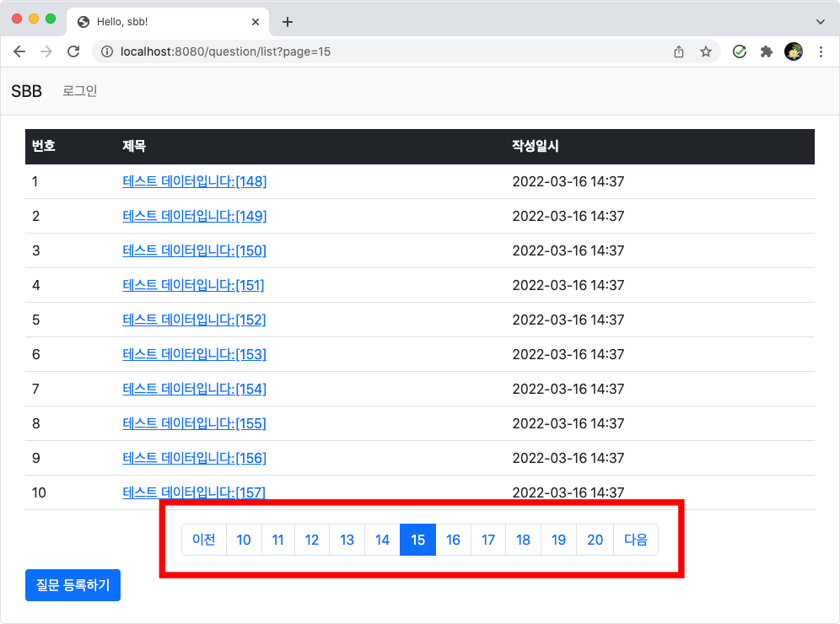
Task: Go to page 12 in pagination
Action: (x=312, y=540)
